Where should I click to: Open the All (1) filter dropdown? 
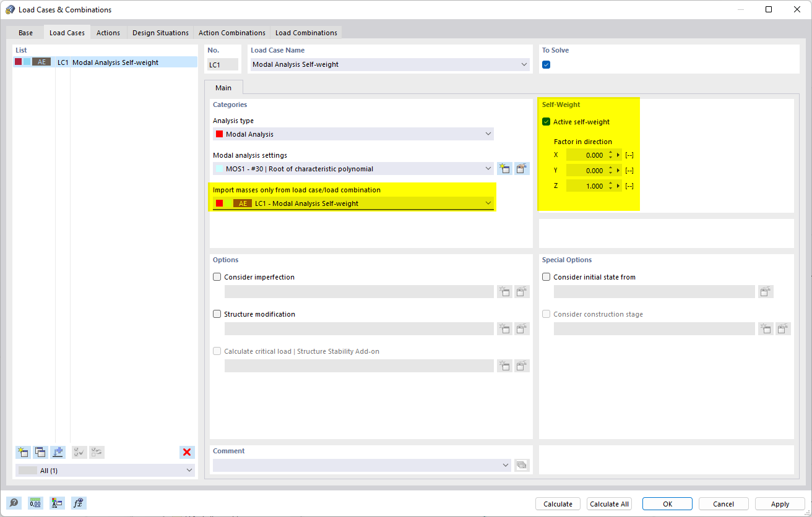(189, 471)
